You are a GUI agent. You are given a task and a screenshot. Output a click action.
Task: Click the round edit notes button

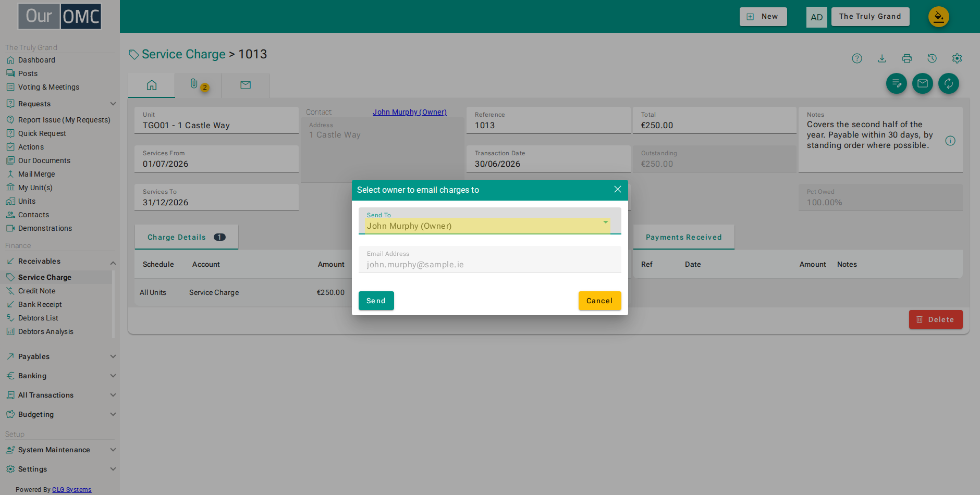pos(897,83)
